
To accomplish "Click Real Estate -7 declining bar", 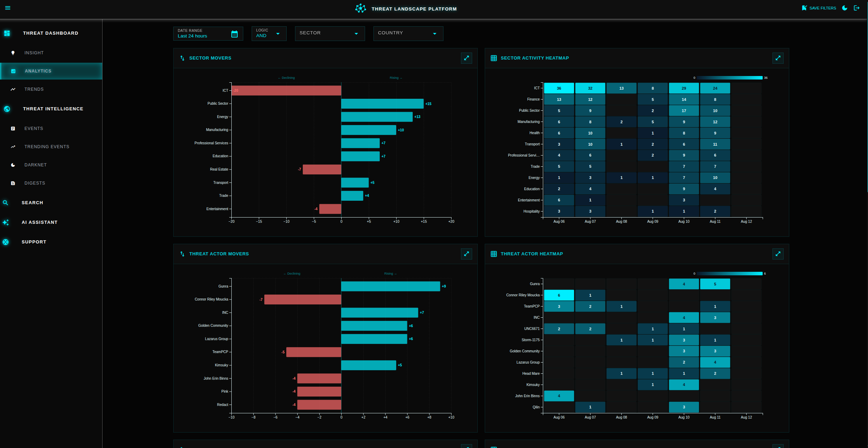I will (x=322, y=169).
